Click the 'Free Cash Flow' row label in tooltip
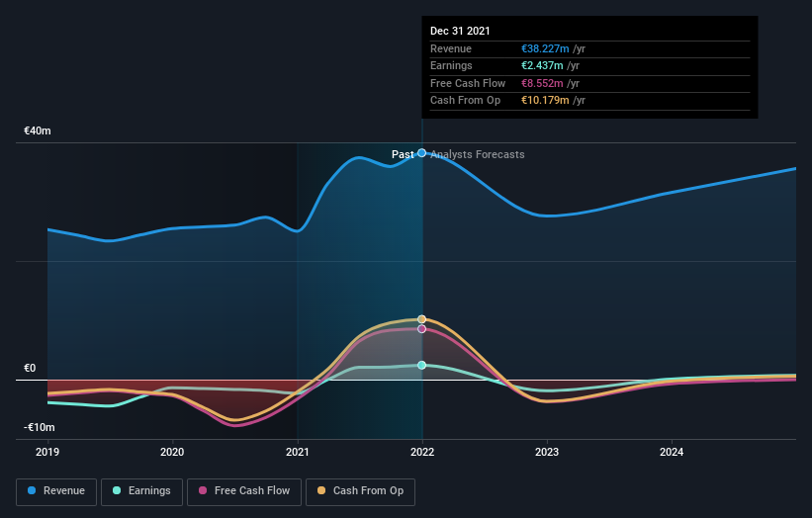Screen dimensions: 812x518 point(468,83)
